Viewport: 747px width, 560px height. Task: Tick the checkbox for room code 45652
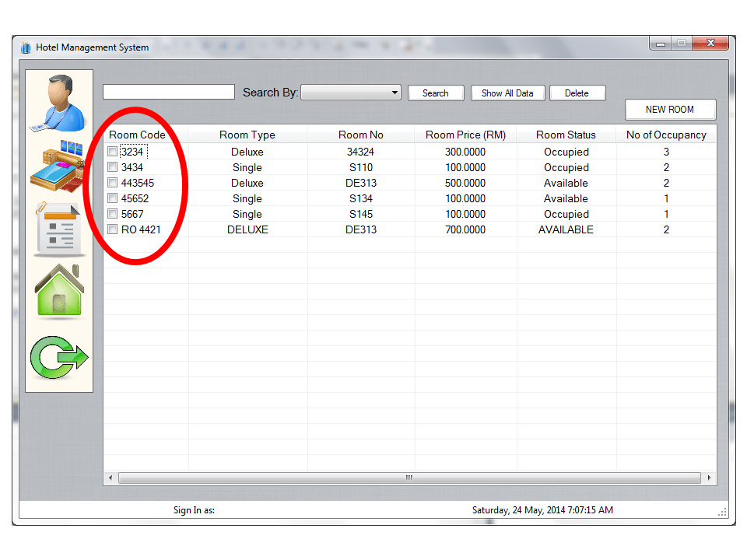point(112,198)
